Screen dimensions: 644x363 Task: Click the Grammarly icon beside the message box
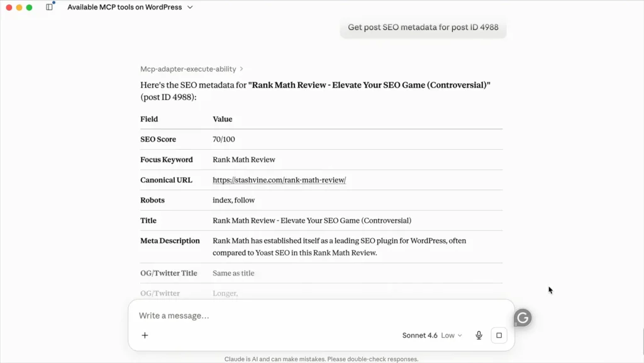523,318
